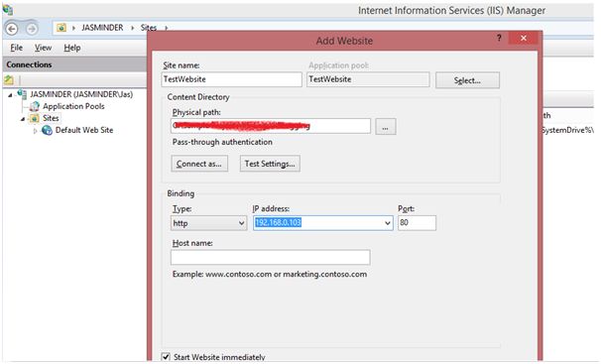Click the Test Settings... button
Viewport: 601px width, 364px height.
coord(270,164)
